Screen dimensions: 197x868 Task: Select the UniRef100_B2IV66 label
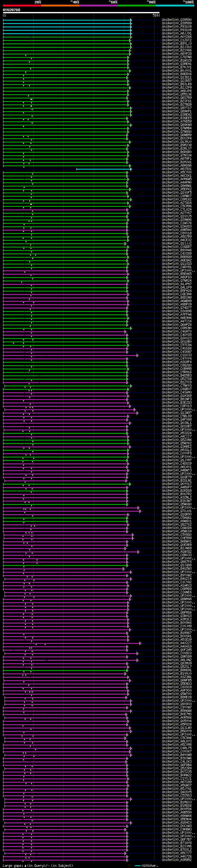click(x=177, y=50)
